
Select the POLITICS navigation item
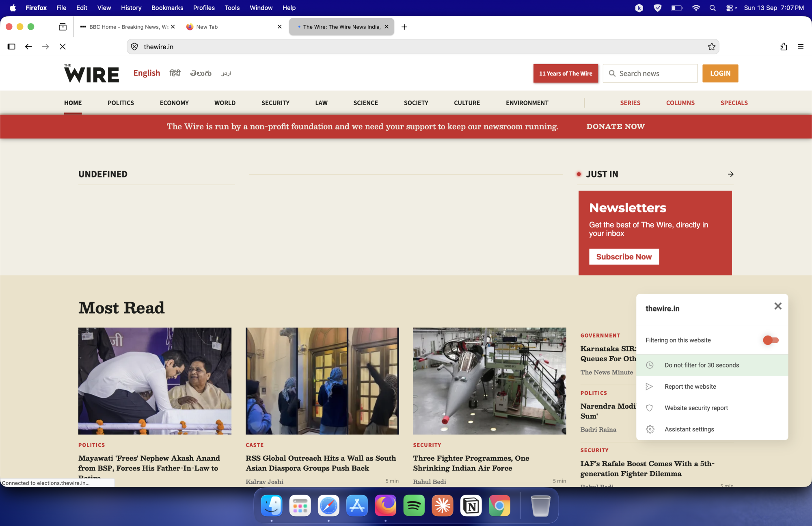[121, 103]
